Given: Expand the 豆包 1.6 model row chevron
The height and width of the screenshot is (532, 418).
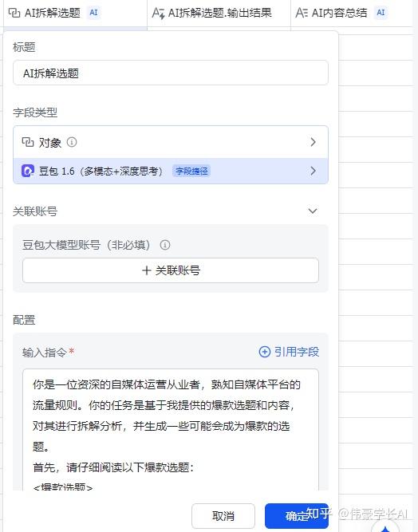Looking at the screenshot, I should point(313,171).
